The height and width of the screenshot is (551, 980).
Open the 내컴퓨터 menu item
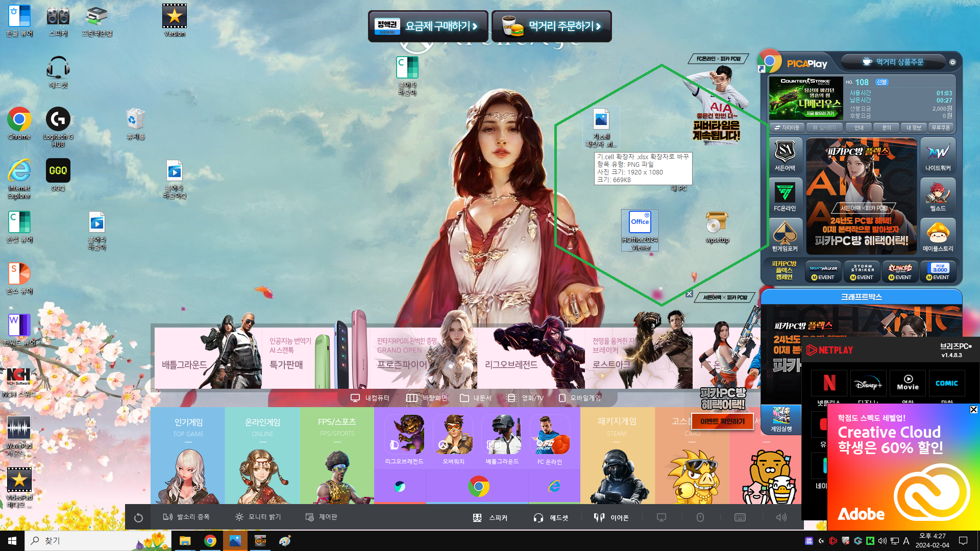[370, 398]
